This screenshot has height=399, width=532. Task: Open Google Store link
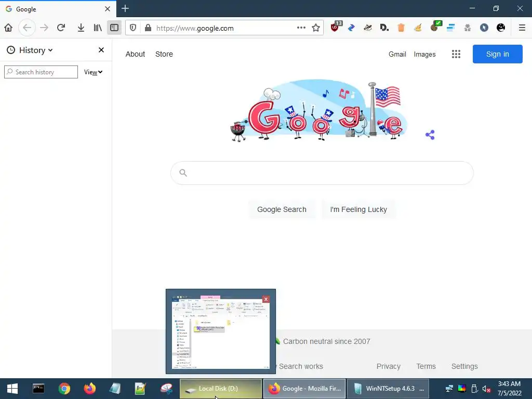coord(164,54)
